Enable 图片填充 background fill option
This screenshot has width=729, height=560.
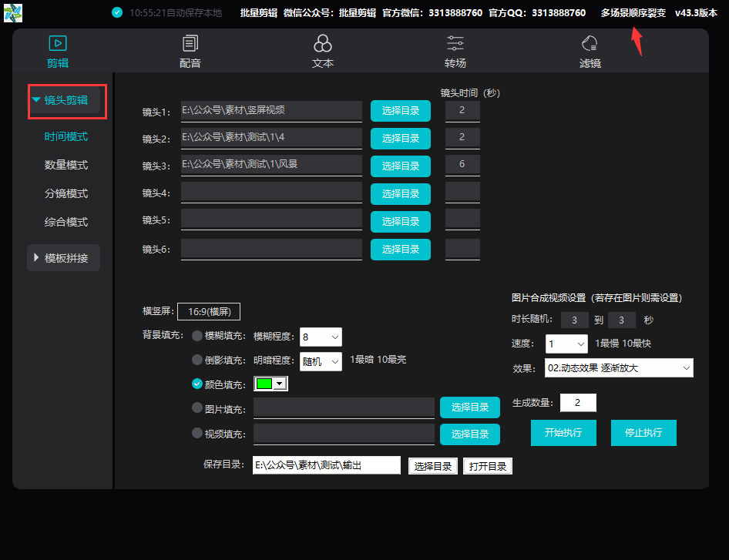(x=198, y=407)
